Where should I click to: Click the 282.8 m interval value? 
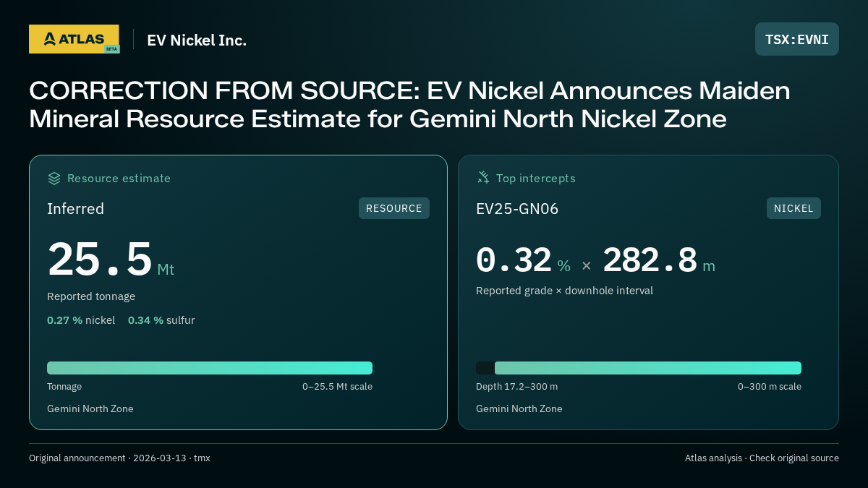point(659,260)
